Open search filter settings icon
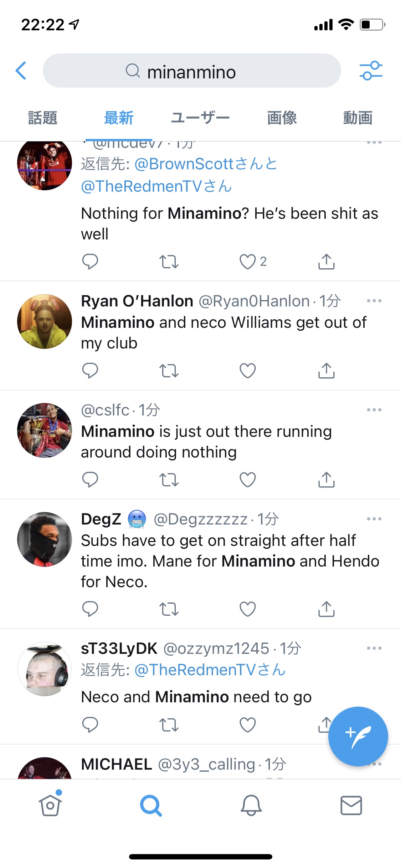The width and height of the screenshot is (401, 868). tap(371, 71)
